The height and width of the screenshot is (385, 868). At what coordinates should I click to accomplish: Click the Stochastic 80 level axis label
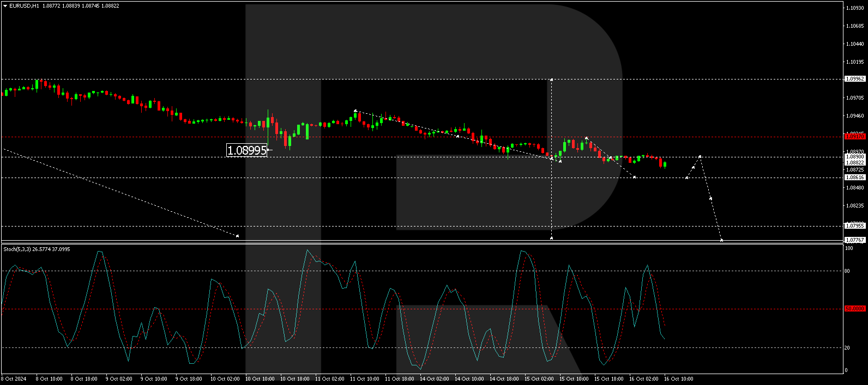click(x=847, y=271)
